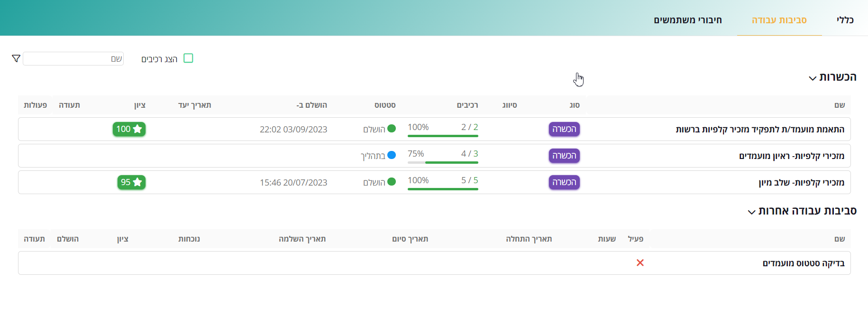Enable the 'הצג רכיבים' checkbox
This screenshot has width=868, height=318.
pyautogui.click(x=188, y=58)
